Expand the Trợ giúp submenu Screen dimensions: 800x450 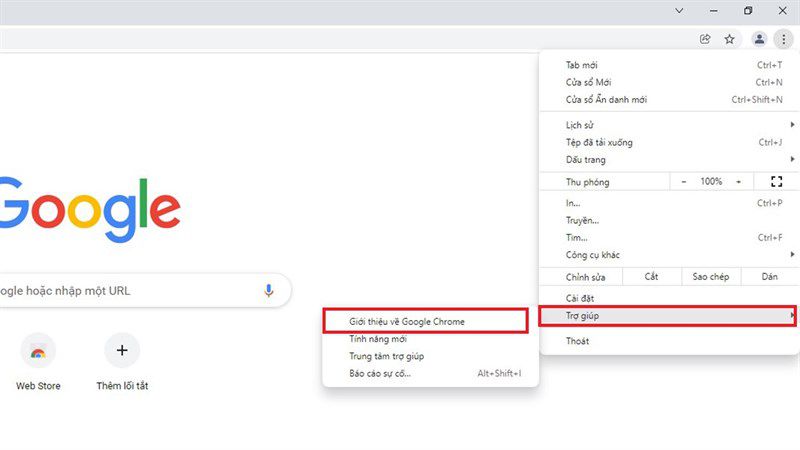click(667, 316)
